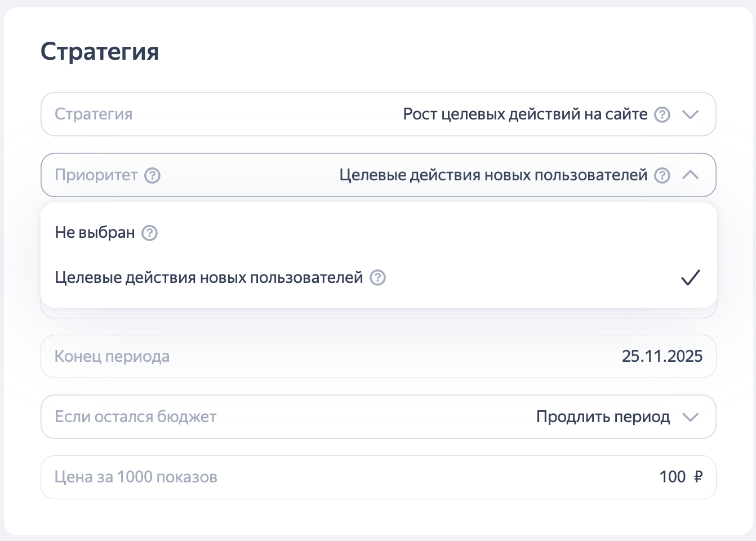The height and width of the screenshot is (541, 756).
Task: Open the "Если остался бюджет" dropdown
Action: point(690,417)
